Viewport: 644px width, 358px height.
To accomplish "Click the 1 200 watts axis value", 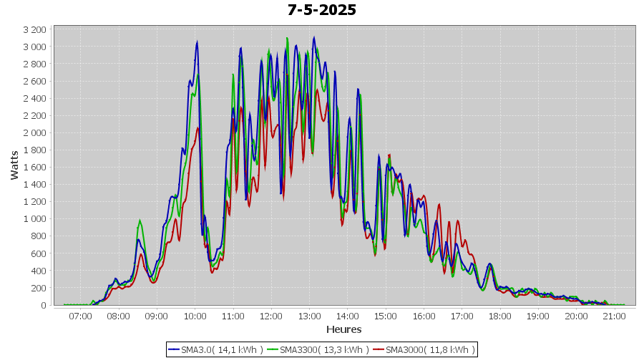I will click(35, 202).
